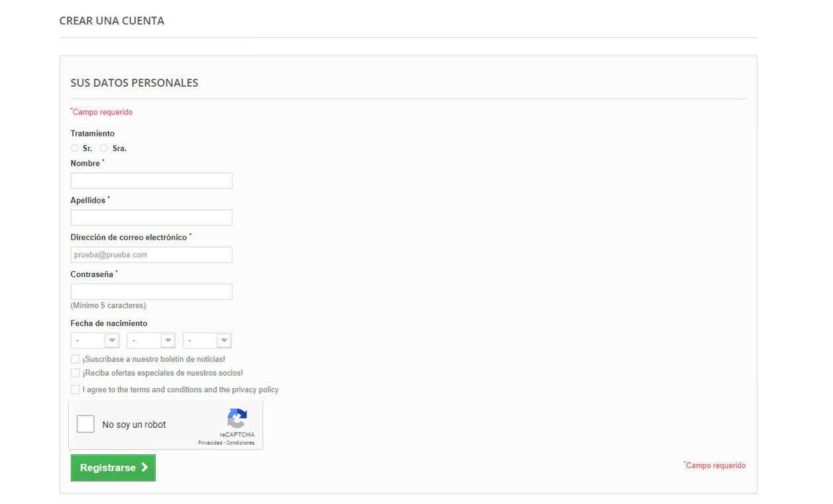The height and width of the screenshot is (504, 833).
Task: Select the Sr. treatment option
Action: (74, 148)
